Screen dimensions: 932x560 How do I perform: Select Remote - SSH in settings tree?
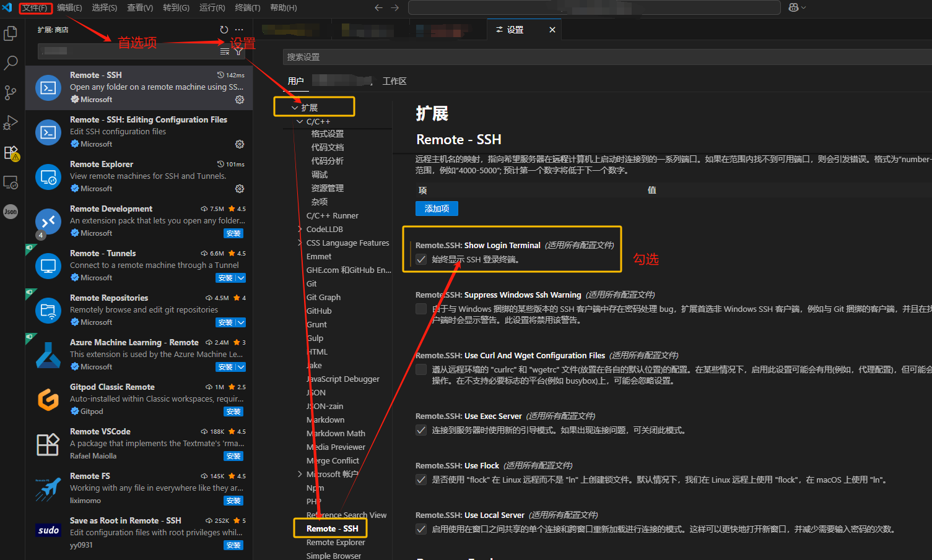[332, 528]
